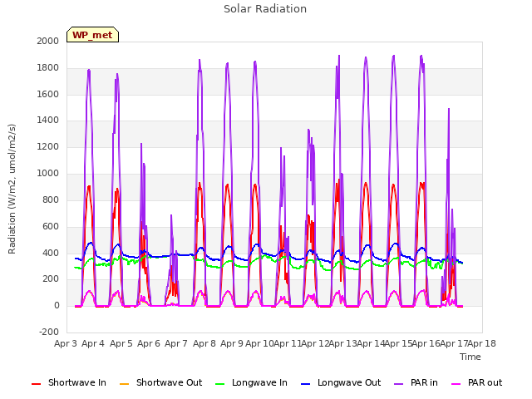Click the Solar Radiation chart title
532x399 pixels.
(265, 9)
